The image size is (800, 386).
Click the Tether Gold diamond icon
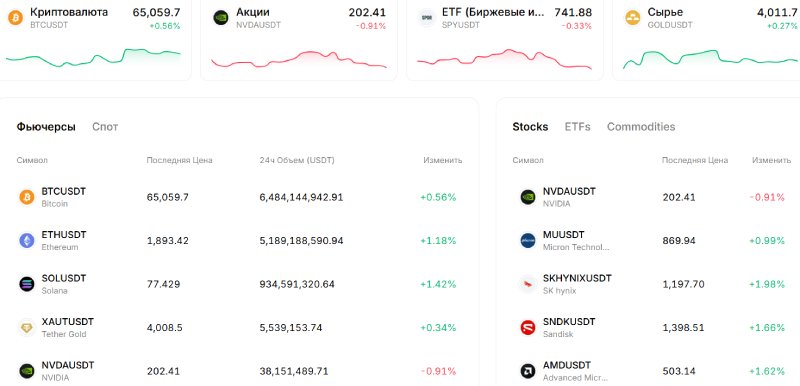point(27,327)
